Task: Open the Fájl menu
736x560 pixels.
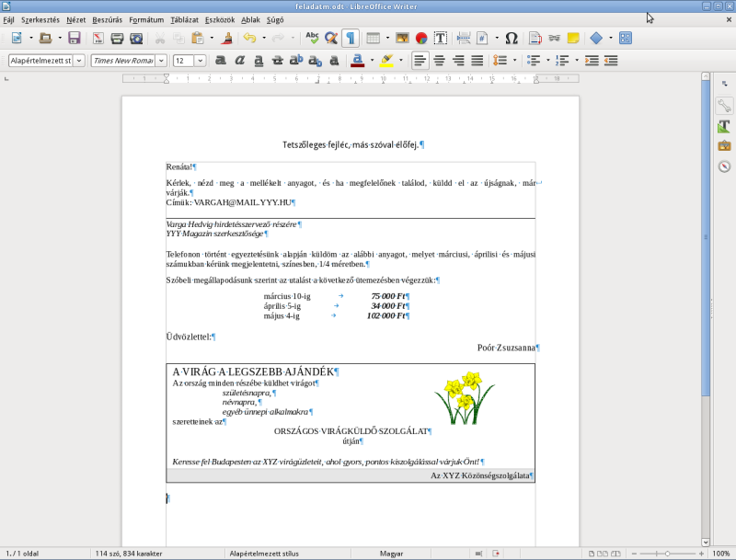Action: (x=8, y=19)
